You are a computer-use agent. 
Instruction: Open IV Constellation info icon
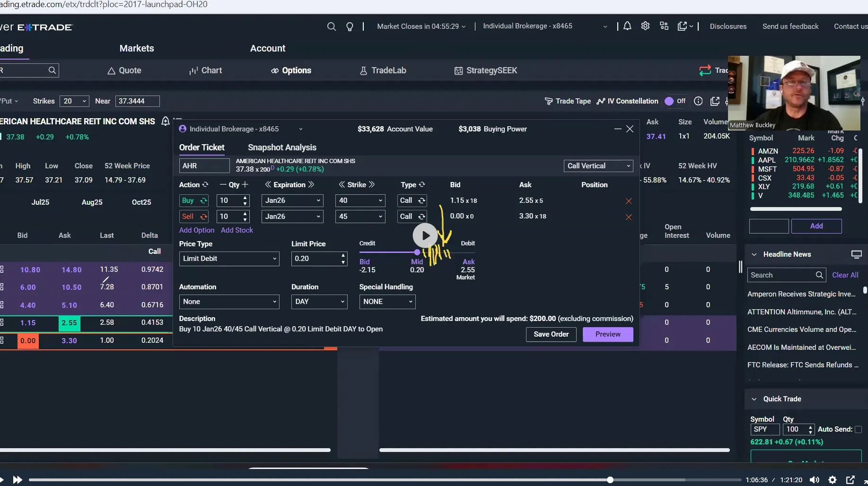coord(698,101)
